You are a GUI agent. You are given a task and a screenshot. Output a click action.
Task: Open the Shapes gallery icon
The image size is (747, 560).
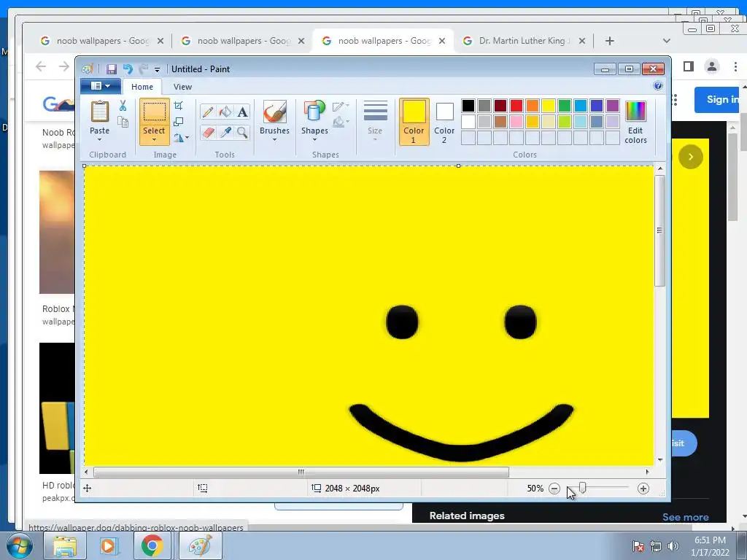pos(314,112)
